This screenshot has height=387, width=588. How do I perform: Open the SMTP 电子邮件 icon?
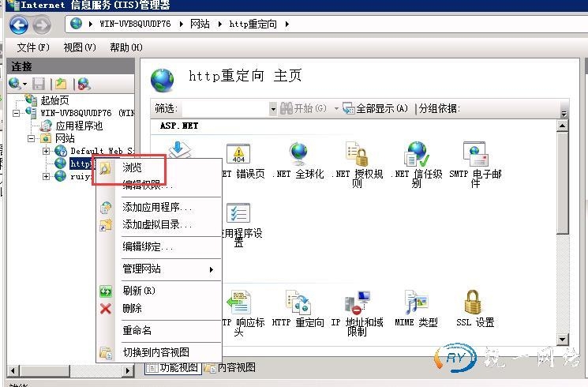(x=475, y=164)
